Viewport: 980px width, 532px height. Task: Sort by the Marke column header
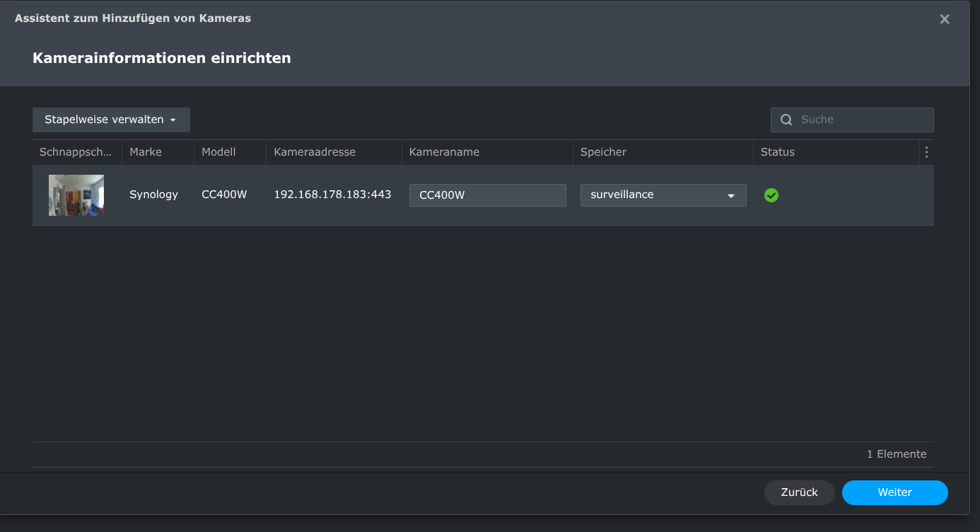tap(146, 152)
